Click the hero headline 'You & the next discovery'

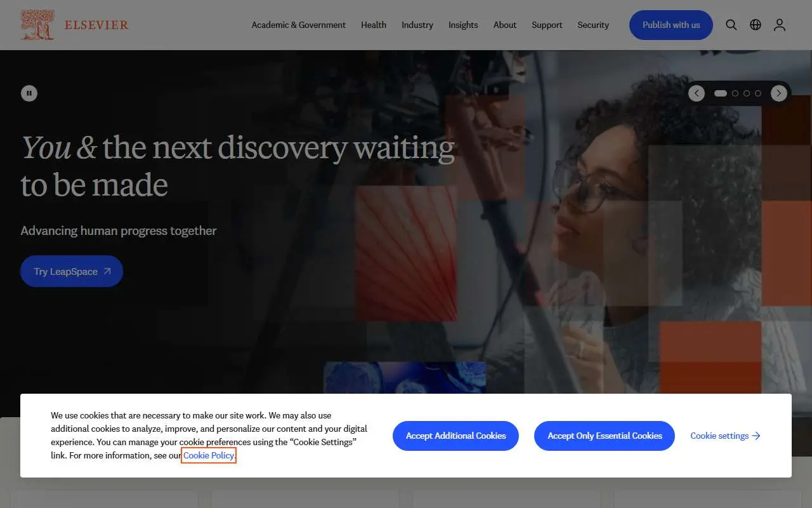(x=237, y=166)
